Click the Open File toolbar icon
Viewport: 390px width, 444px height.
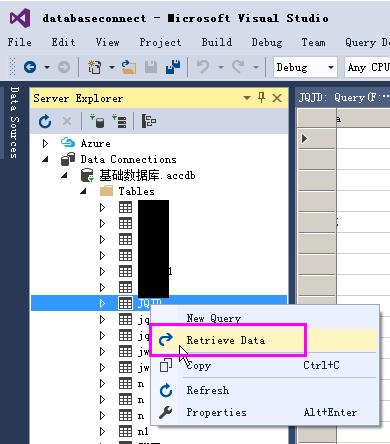tap(129, 67)
